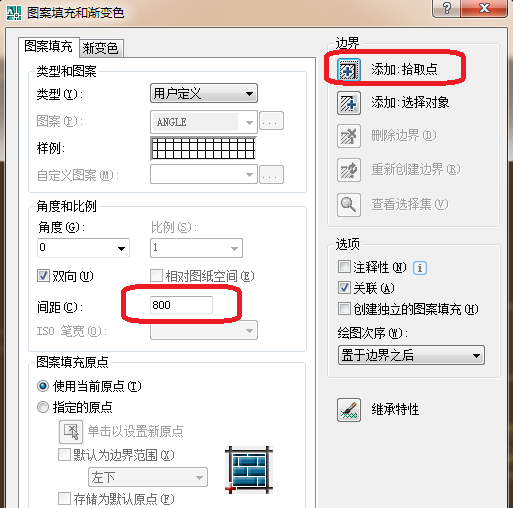Screen dimensions: 513x508
Task: Switch to the 渐变色 tab
Action: pyautogui.click(x=101, y=48)
